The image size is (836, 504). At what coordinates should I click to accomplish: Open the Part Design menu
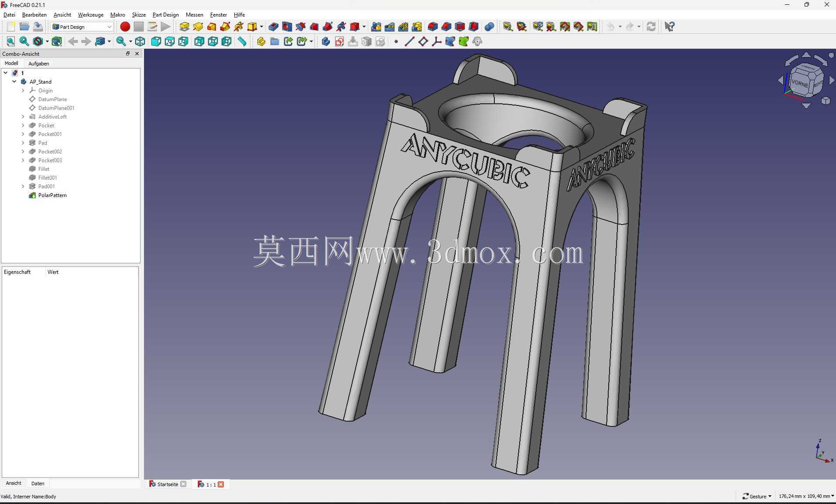pyautogui.click(x=165, y=14)
